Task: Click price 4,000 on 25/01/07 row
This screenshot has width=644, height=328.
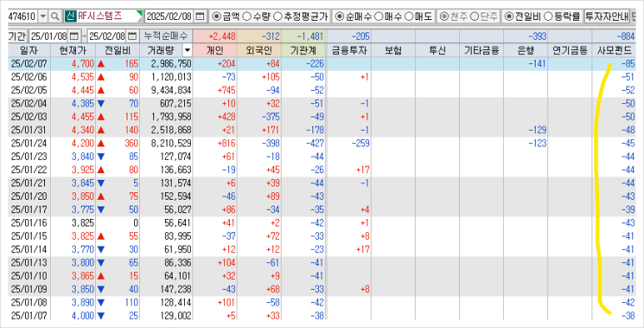Action: (x=83, y=316)
